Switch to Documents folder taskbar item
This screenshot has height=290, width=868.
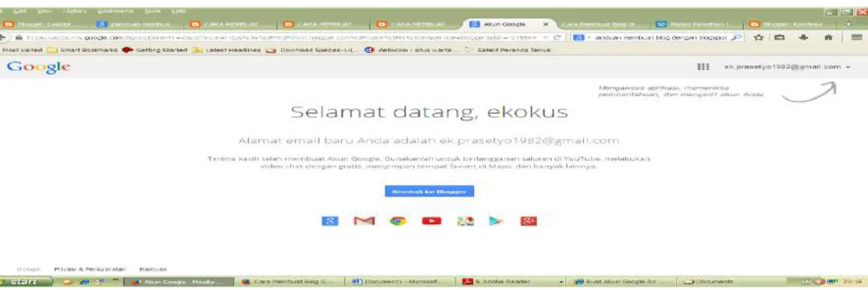point(731,282)
